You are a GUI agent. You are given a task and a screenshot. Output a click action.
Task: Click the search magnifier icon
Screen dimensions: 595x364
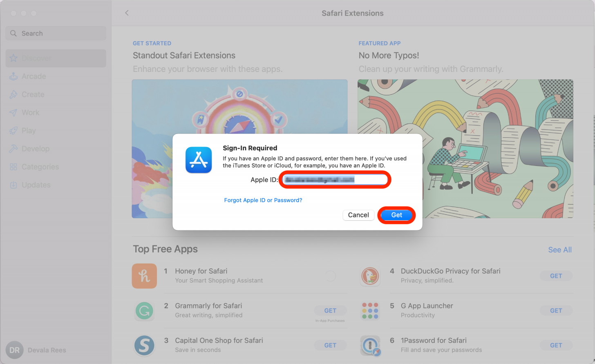tap(13, 33)
